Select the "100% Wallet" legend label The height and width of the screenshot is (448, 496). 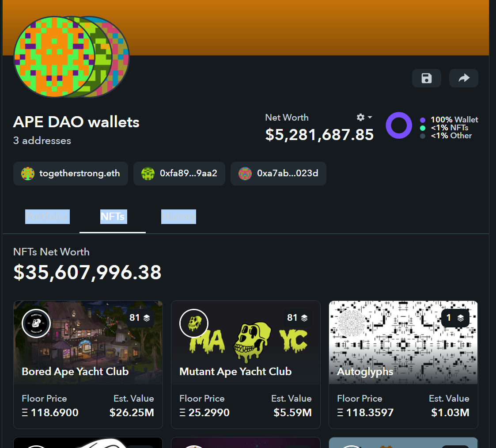coord(454,120)
